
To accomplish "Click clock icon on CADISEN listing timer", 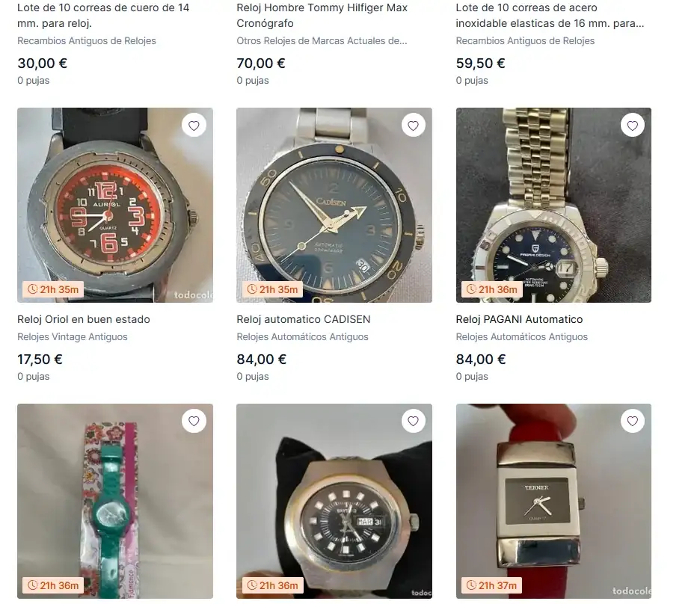I will [x=251, y=289].
